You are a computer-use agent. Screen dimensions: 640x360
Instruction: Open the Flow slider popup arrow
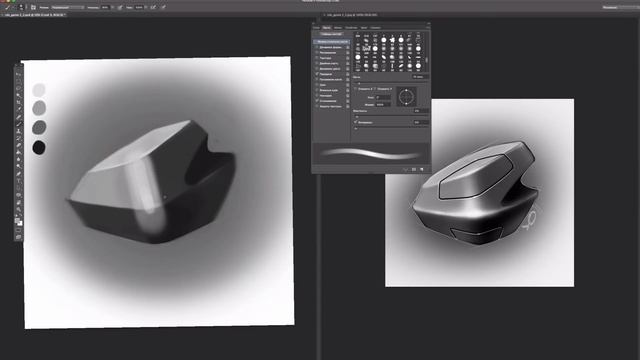click(x=147, y=7)
